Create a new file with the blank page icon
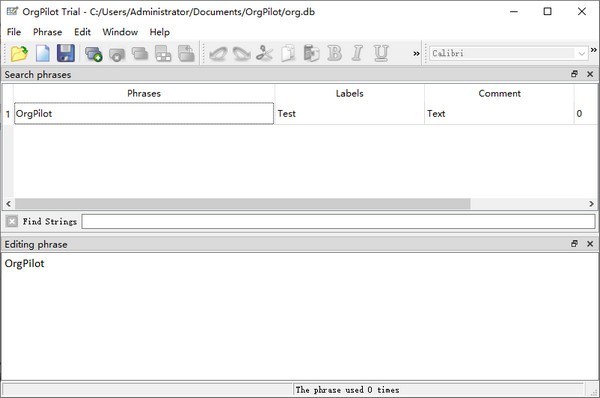 click(x=42, y=53)
